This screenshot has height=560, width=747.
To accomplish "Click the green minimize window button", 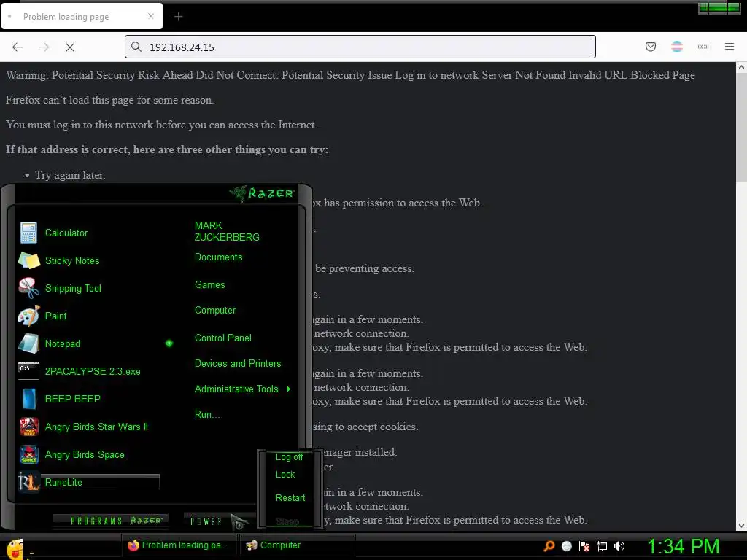I will (x=703, y=7).
